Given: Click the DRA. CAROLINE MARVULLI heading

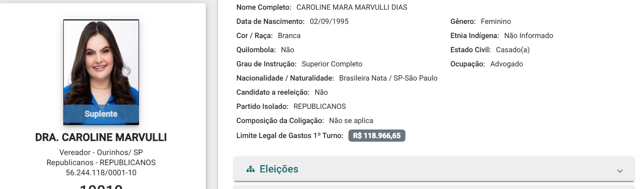Looking at the screenshot, I should 101,138.
